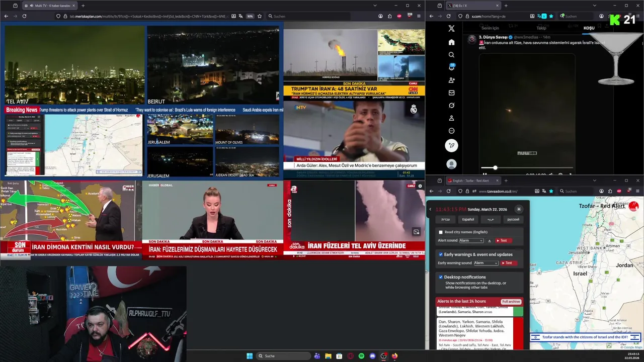The image size is (644, 362).
Task: Select the Ev / X browser tab
Action: tap(473, 6)
